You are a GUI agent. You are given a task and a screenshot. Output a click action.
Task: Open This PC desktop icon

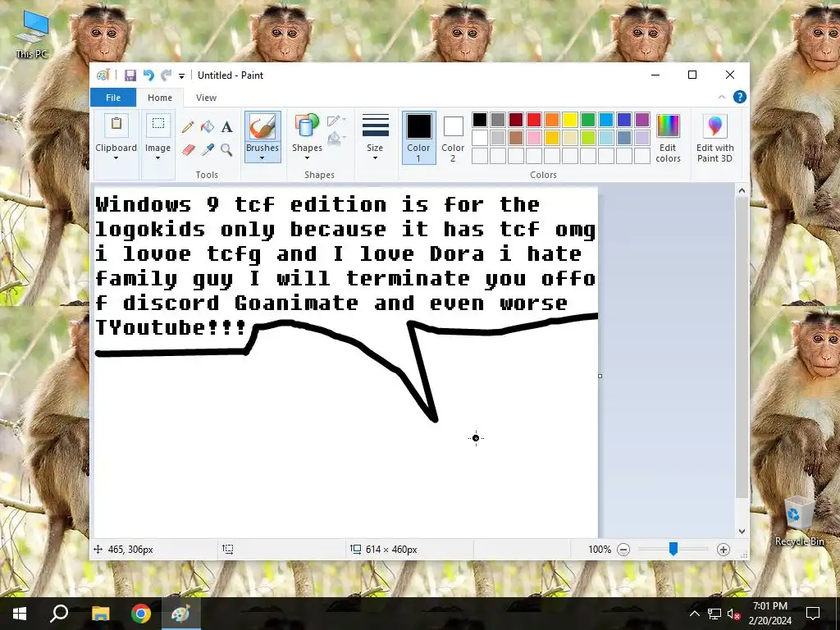point(32,34)
